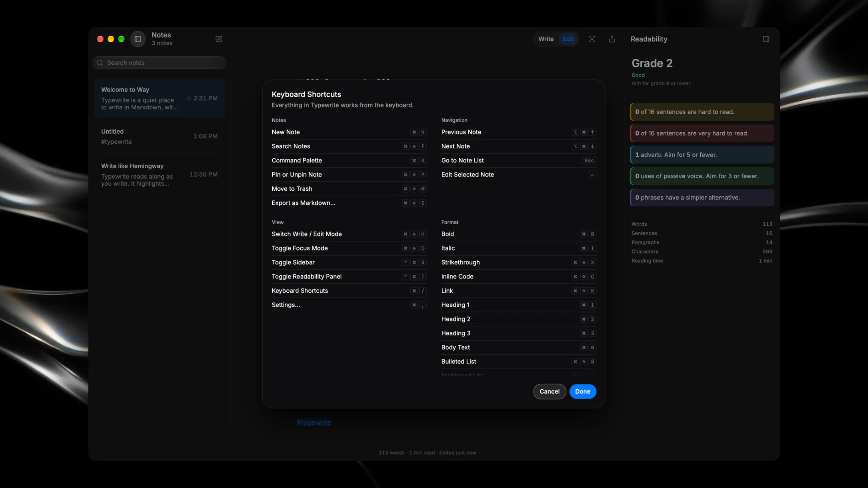Switch to Write mode
Screen dimensions: 868x488
pos(545,39)
